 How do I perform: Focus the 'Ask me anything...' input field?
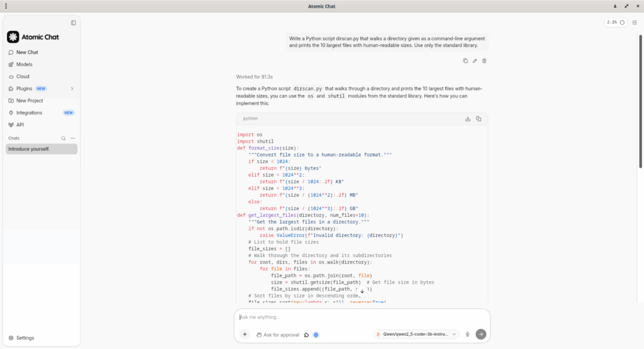point(362,317)
